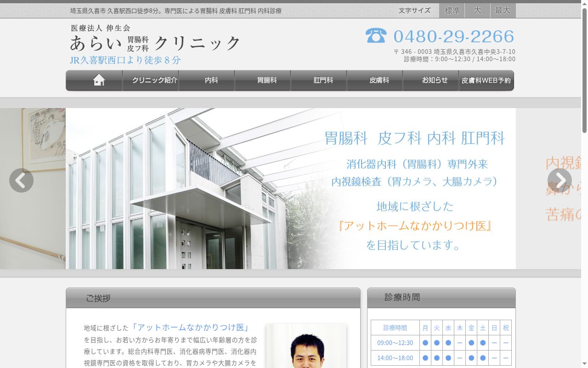The width and height of the screenshot is (588, 368).
Task: Click the address line 〒346-0003
Action: 454,52
